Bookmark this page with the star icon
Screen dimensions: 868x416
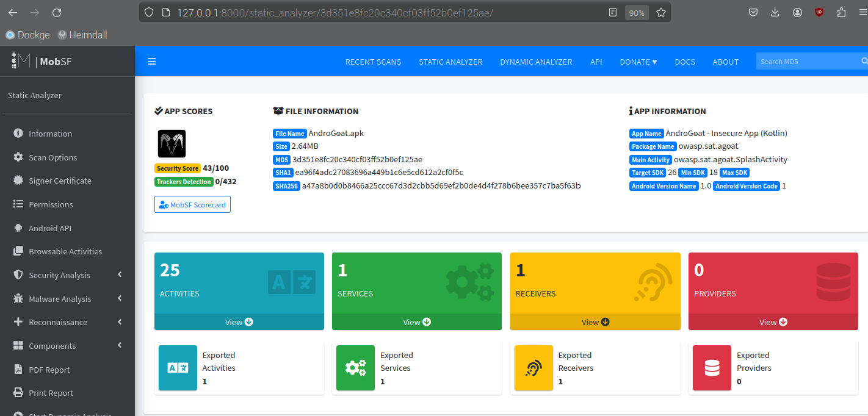tap(660, 12)
